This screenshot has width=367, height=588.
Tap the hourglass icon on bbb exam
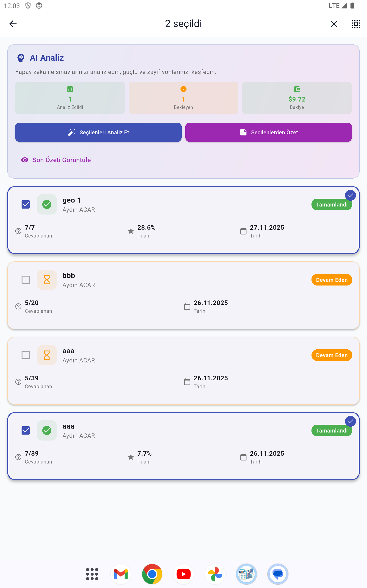(47, 280)
